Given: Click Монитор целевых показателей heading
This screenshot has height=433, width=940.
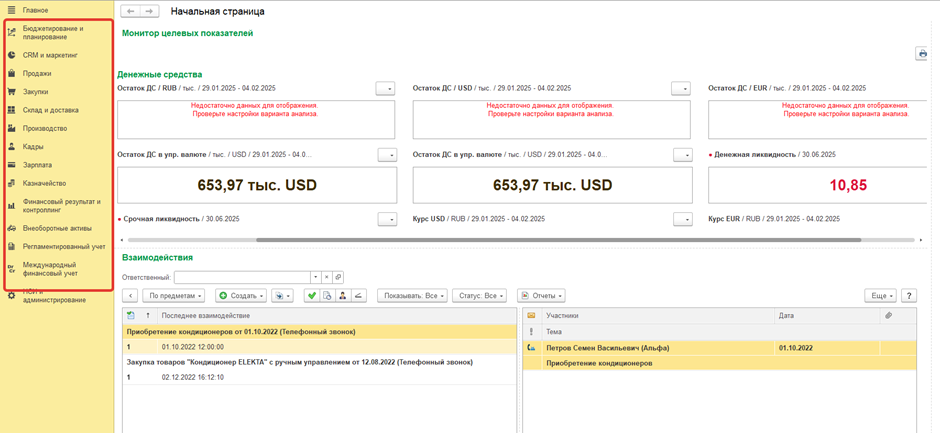Looking at the screenshot, I should (x=188, y=33).
